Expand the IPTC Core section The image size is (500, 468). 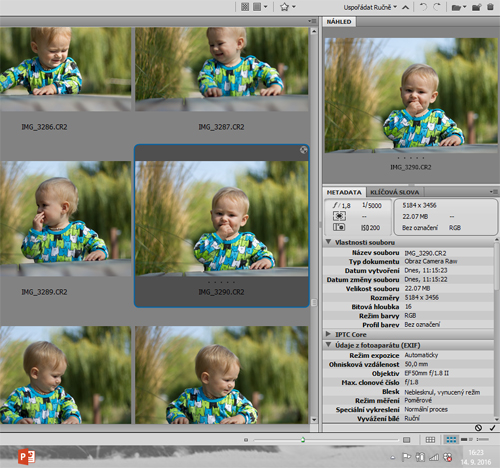tap(328, 334)
